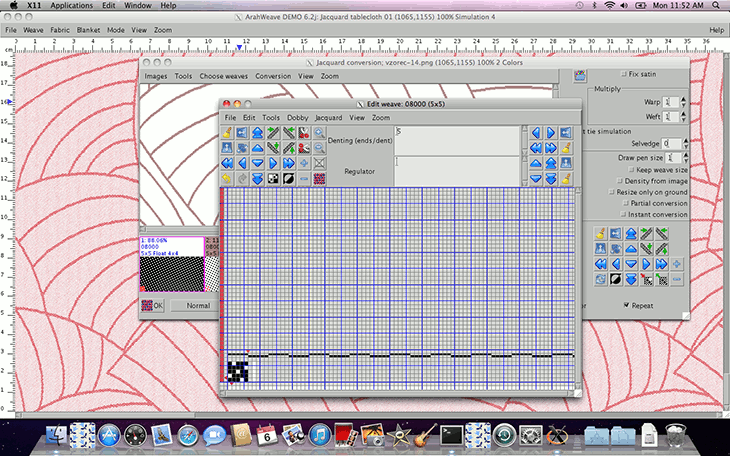The width and height of the screenshot is (730, 456).
Task: Click the checker icon with green arrow in Jacquard conversion
Action: (x=662, y=279)
